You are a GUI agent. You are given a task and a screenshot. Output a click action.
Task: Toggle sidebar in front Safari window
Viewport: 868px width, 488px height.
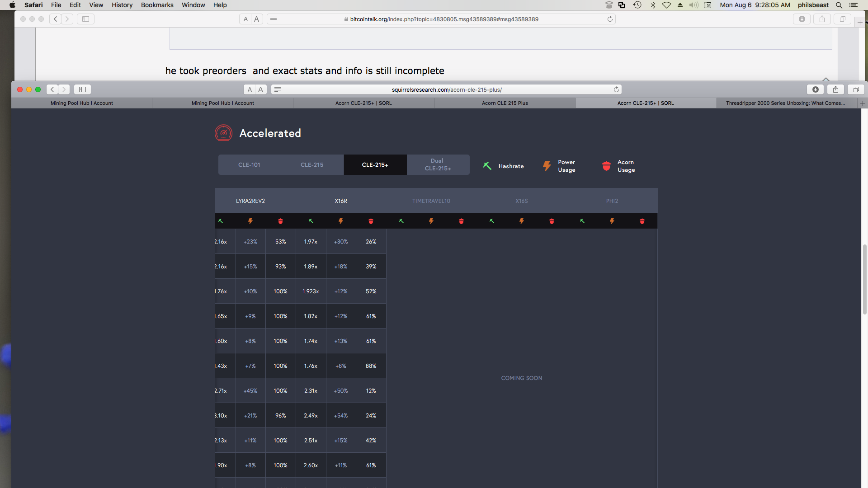pos(82,89)
